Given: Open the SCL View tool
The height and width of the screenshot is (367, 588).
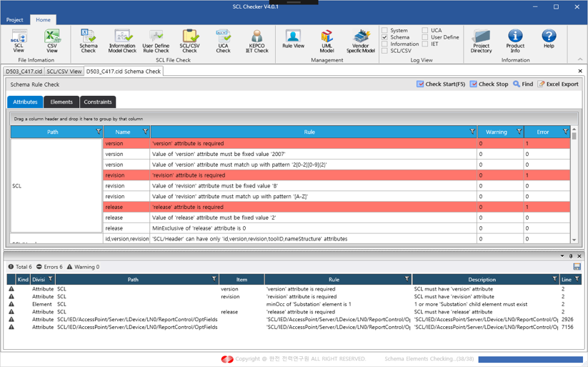Looking at the screenshot, I should tap(19, 41).
